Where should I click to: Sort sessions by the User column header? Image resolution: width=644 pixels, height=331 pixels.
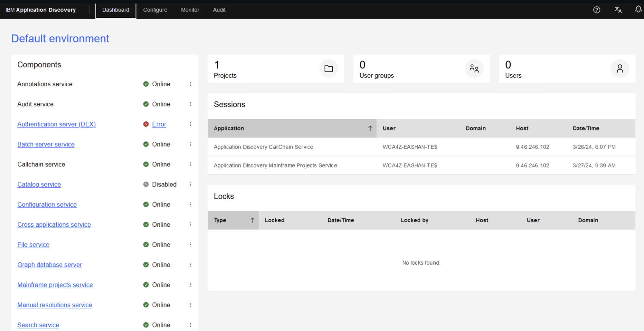point(389,128)
